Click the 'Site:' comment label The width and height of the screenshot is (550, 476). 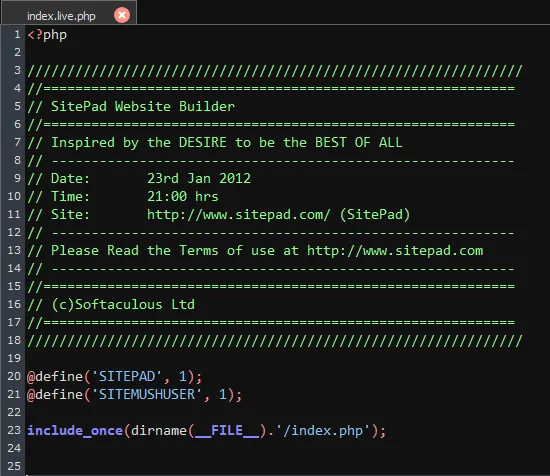tap(70, 214)
